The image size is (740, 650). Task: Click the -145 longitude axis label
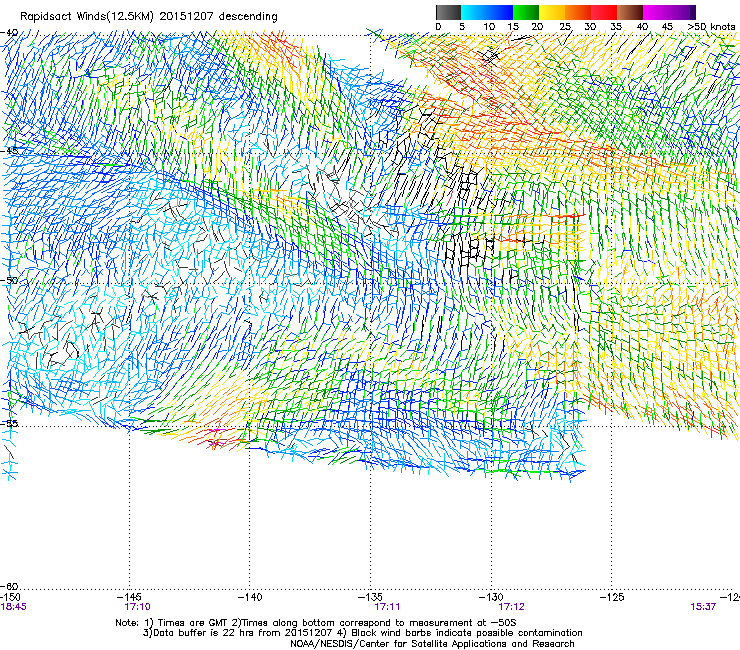click(x=129, y=597)
